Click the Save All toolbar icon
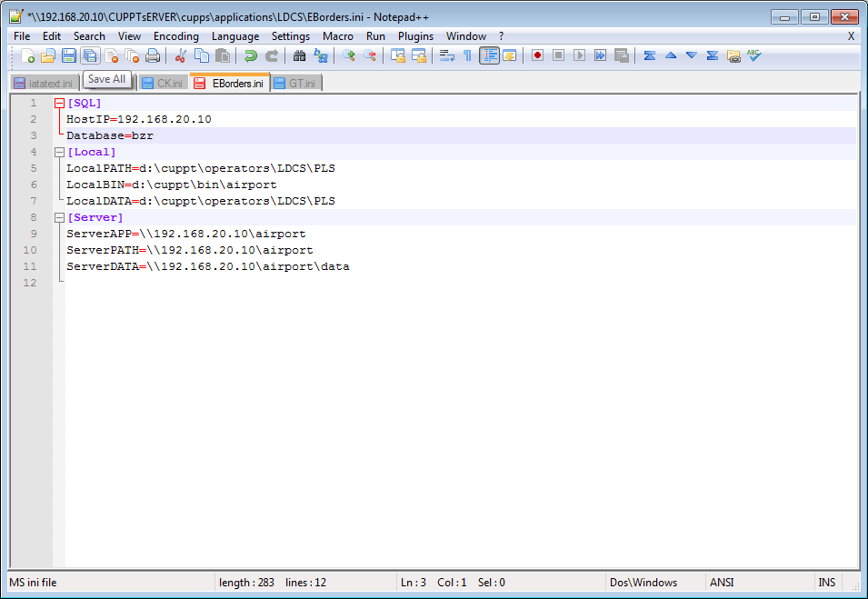Screen dimensions: 868x599 coord(90,55)
